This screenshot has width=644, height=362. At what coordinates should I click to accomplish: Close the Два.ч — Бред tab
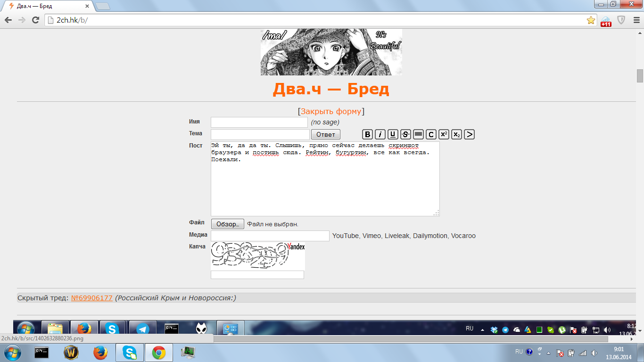pyautogui.click(x=87, y=7)
